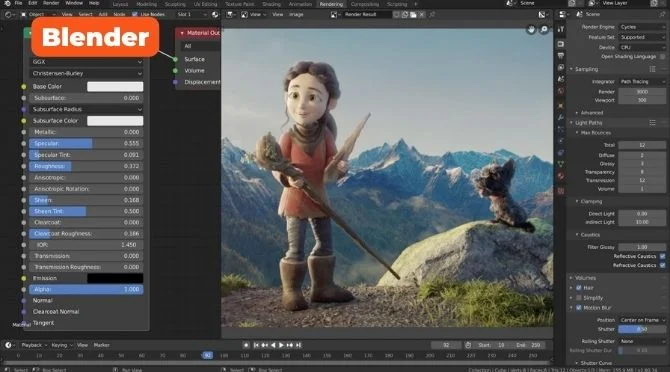Viewport: 670px width, 372px height.
Task: Jump to the timeline end frame button
Action: pos(299,345)
